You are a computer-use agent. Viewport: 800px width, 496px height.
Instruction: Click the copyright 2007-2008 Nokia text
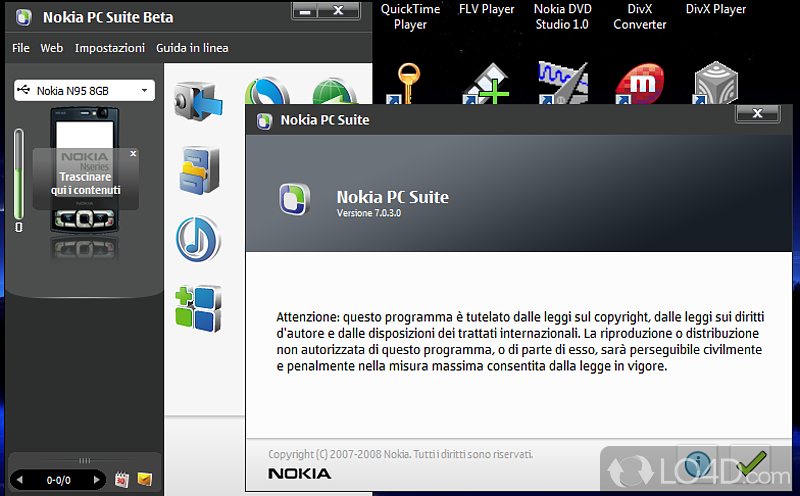[x=401, y=454]
